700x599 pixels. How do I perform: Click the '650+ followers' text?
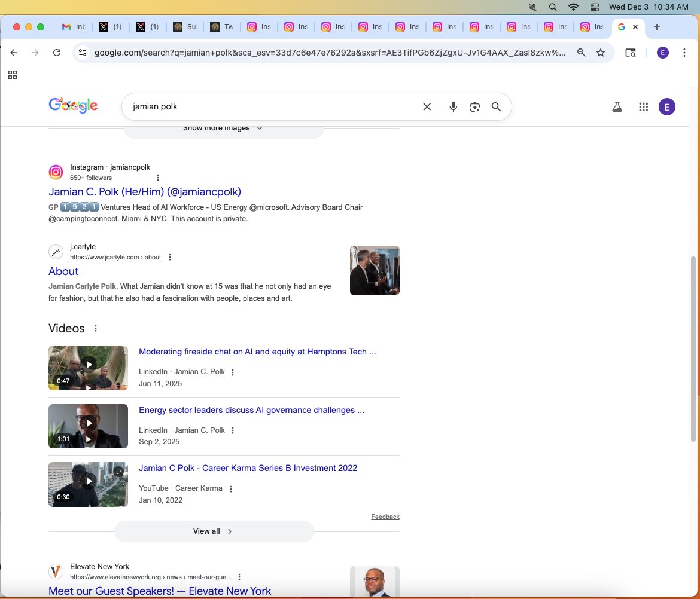[x=91, y=178]
